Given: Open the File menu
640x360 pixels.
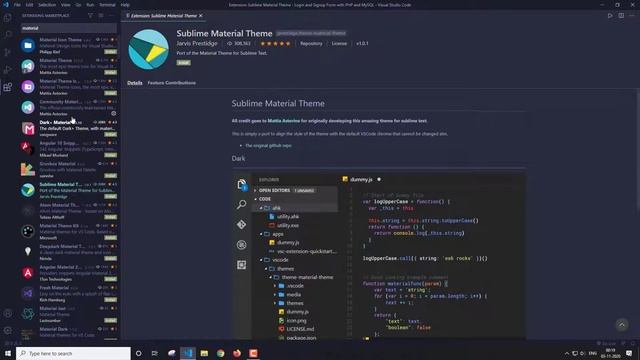Looking at the screenshot, I should tap(17, 5).
